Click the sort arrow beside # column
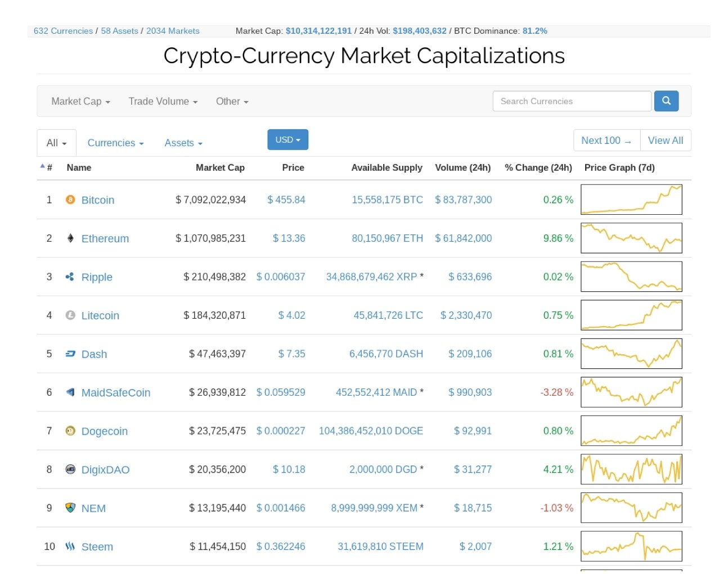Screen dimensions: 728x574 (42, 166)
